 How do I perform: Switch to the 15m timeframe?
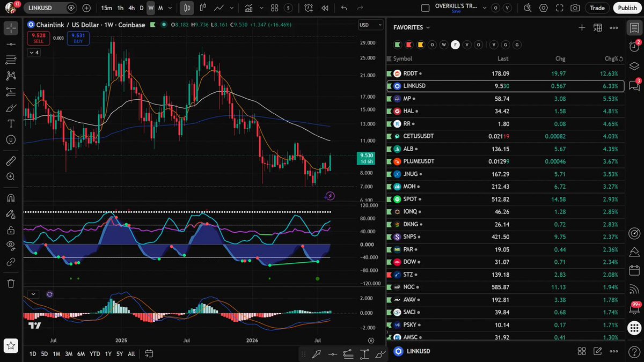(x=106, y=8)
